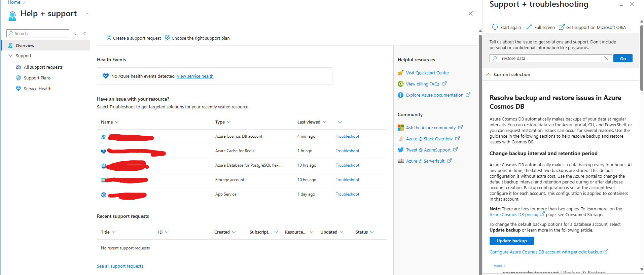Click the PostgreSQL flexible server resource icon
644x275 pixels.
pos(104,166)
